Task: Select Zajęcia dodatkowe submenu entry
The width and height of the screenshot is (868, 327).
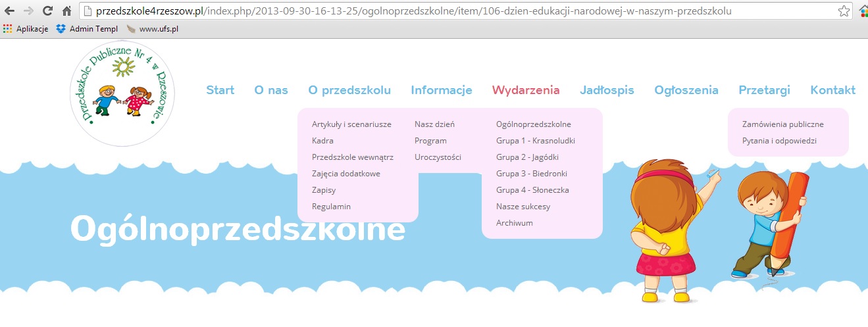Action: pyautogui.click(x=346, y=174)
